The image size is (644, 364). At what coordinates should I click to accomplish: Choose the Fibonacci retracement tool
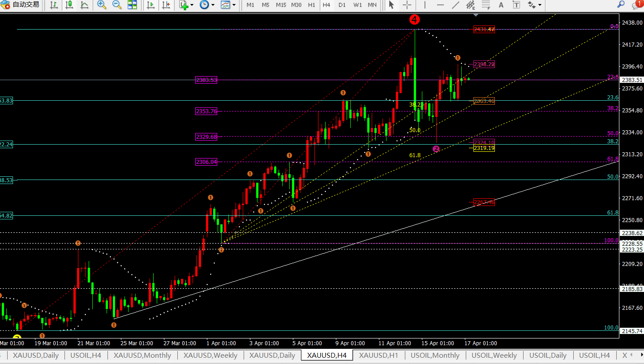coord(486,5)
